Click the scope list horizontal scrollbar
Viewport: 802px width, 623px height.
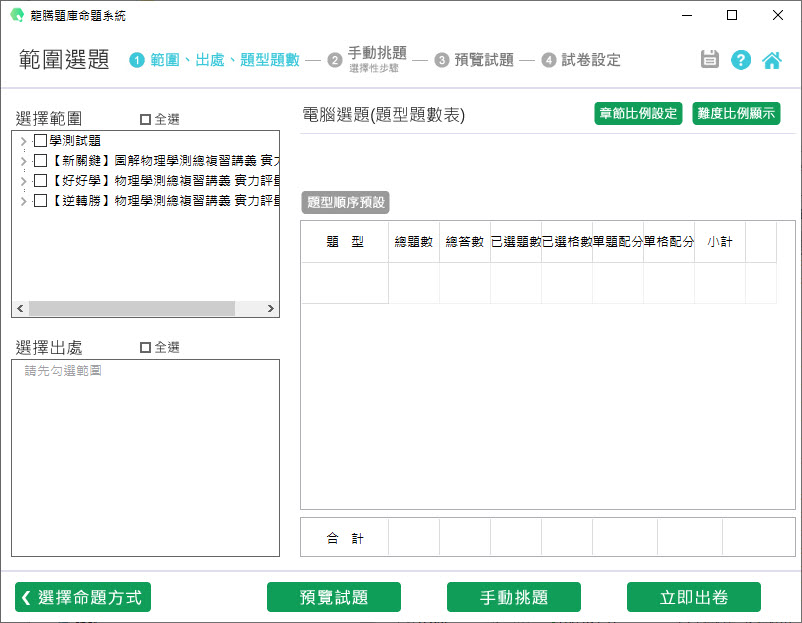(x=130, y=309)
